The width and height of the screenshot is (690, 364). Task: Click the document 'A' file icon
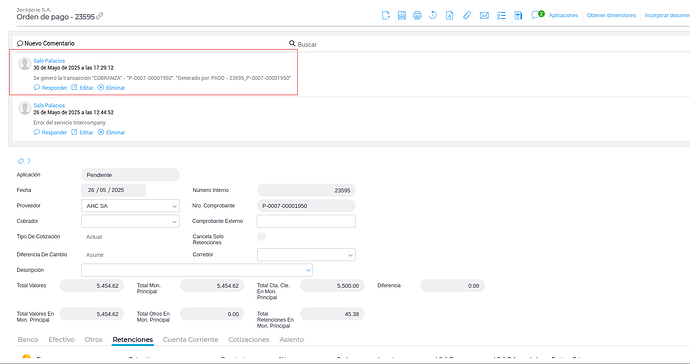(449, 15)
